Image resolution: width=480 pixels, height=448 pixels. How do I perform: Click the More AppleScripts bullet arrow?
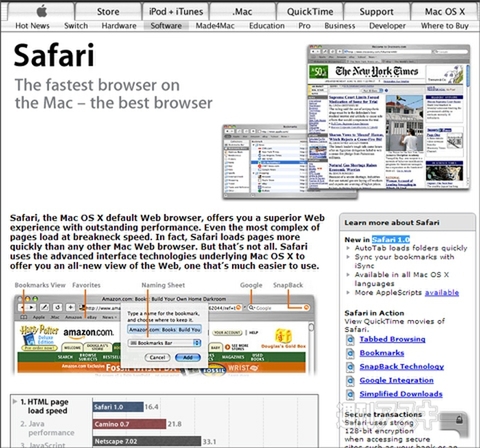pyautogui.click(x=348, y=293)
